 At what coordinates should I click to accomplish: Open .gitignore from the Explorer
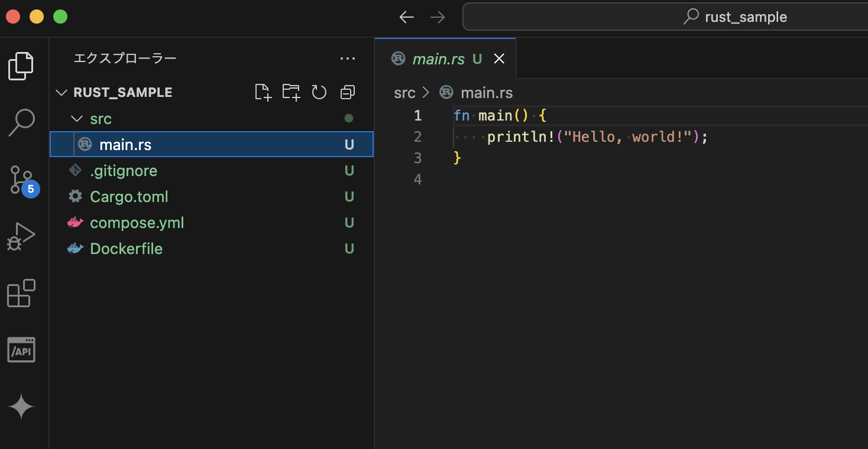tap(212, 170)
